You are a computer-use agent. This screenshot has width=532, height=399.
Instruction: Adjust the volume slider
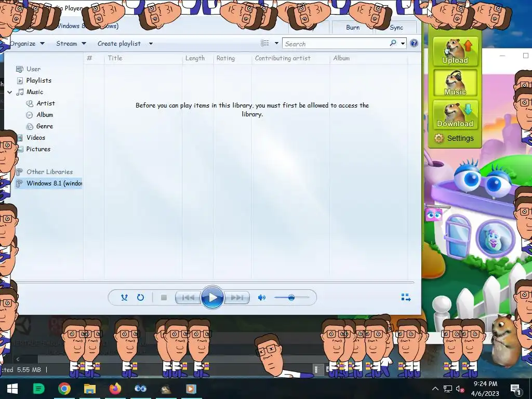click(292, 298)
